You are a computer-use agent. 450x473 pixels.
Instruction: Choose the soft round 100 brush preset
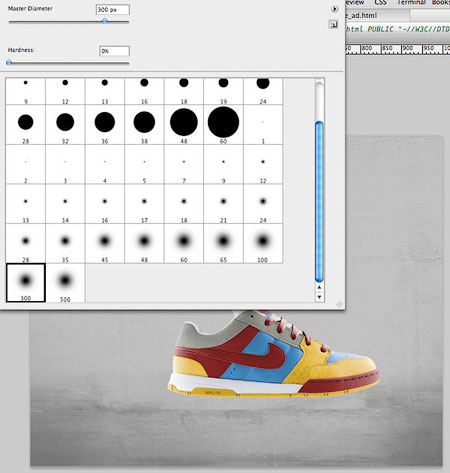263,244
